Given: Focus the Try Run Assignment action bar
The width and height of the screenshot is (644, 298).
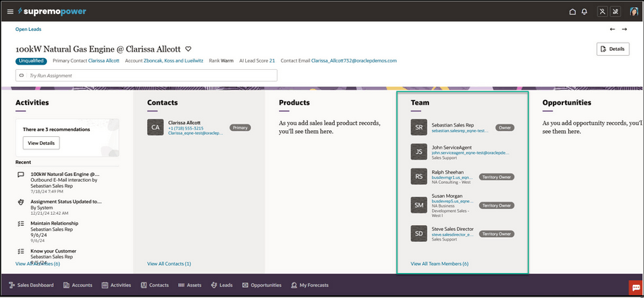Looking at the screenshot, I should coord(146,76).
